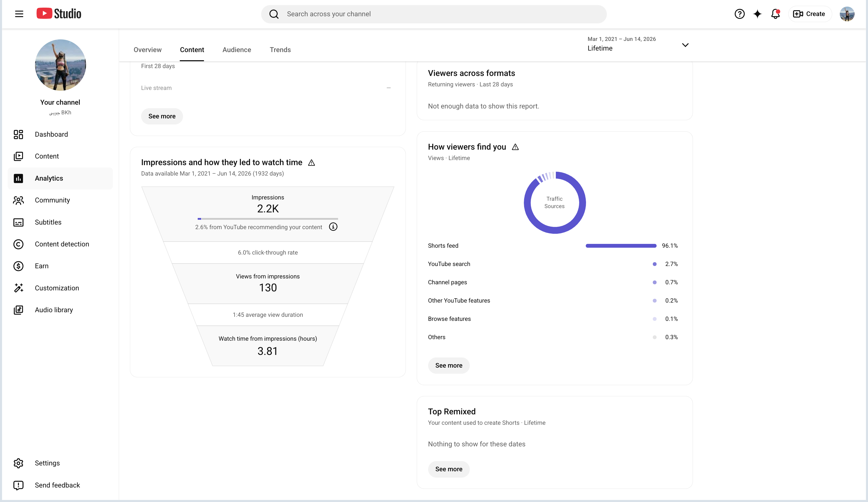This screenshot has width=868, height=502.
Task: Open Community in the sidebar
Action: pos(60,200)
